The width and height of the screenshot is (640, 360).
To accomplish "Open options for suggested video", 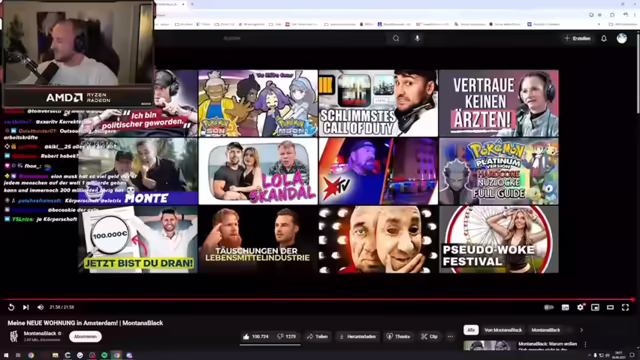I will (585, 344).
